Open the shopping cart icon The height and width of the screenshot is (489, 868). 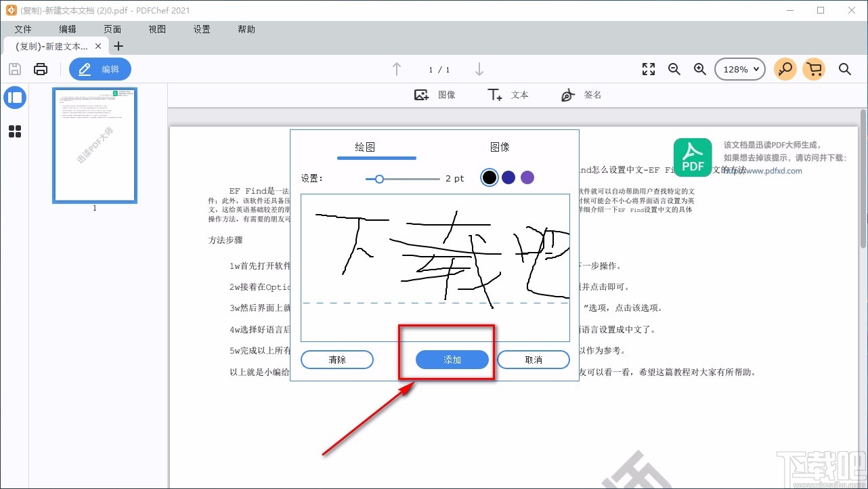coord(814,68)
